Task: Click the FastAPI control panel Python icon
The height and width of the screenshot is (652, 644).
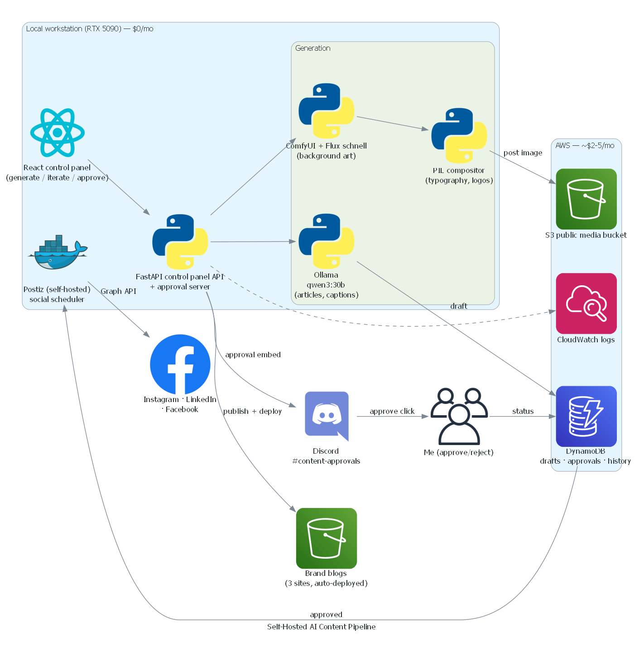Action: coord(180,242)
